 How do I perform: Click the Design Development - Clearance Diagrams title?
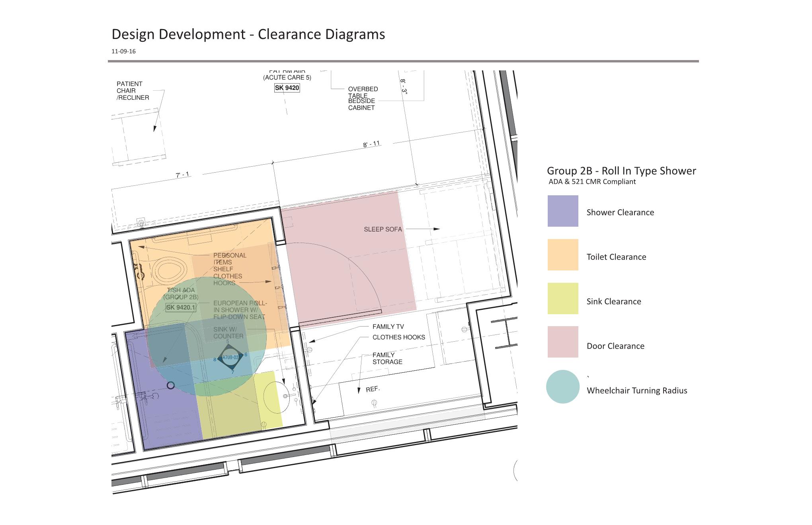pyautogui.click(x=248, y=34)
